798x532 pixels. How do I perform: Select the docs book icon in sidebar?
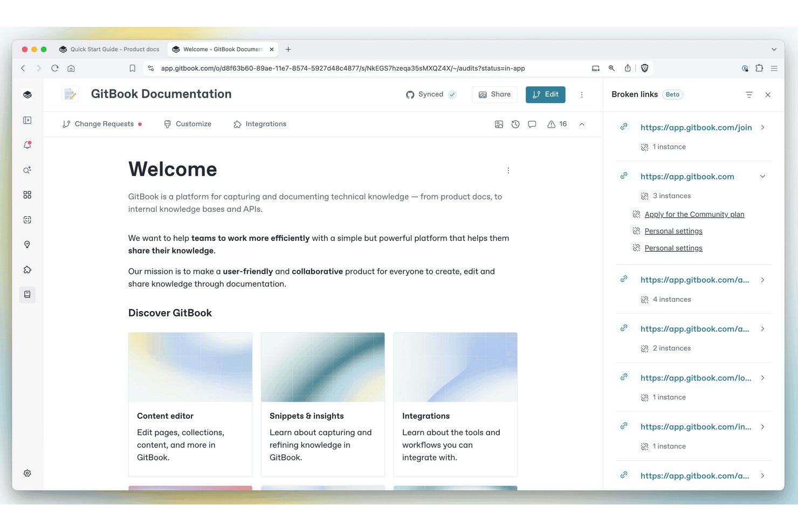pos(27,294)
